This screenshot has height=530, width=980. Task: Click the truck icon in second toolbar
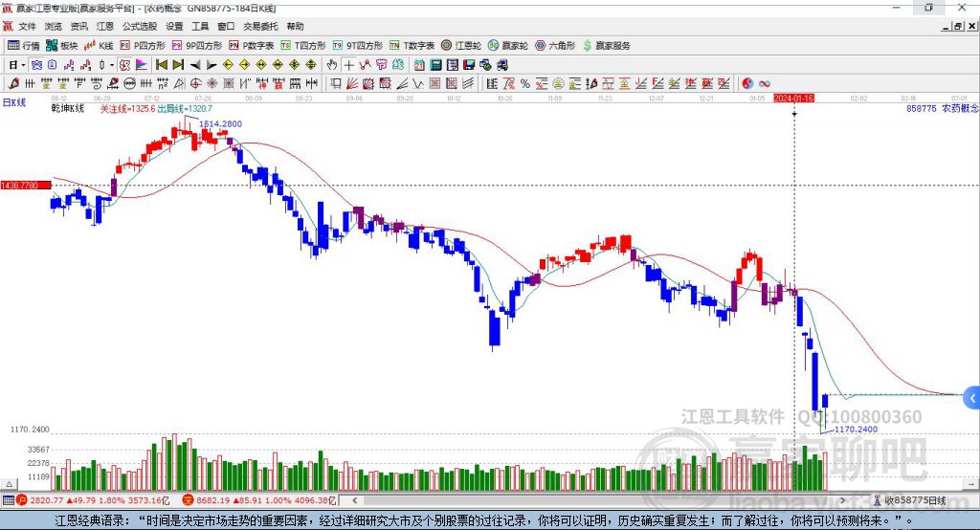[501, 65]
